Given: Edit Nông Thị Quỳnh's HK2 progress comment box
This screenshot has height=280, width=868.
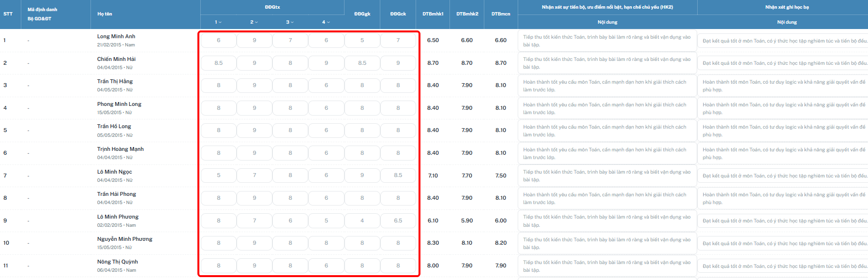Looking at the screenshot, I should point(607,265).
